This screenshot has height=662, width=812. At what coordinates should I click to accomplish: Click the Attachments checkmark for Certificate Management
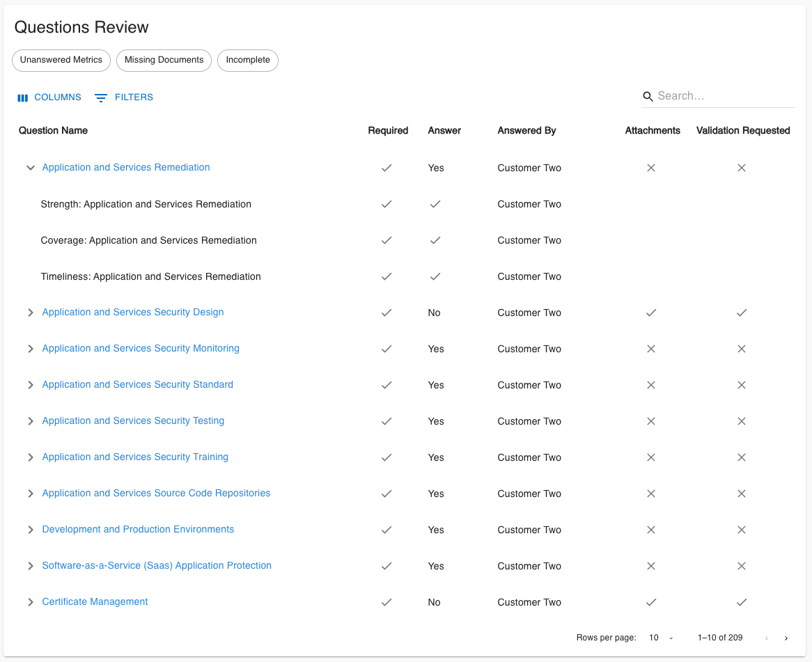651,602
